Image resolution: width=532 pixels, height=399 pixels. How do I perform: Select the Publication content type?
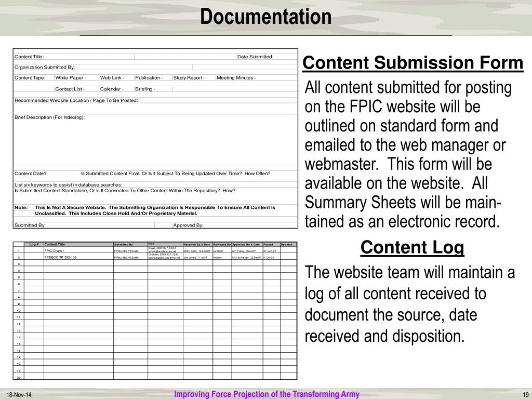[149, 78]
